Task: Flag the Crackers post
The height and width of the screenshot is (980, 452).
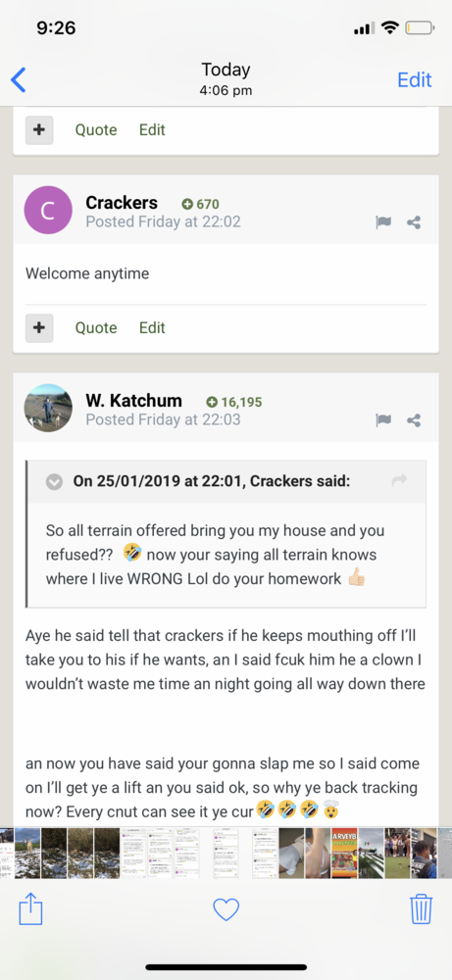Action: (x=383, y=221)
